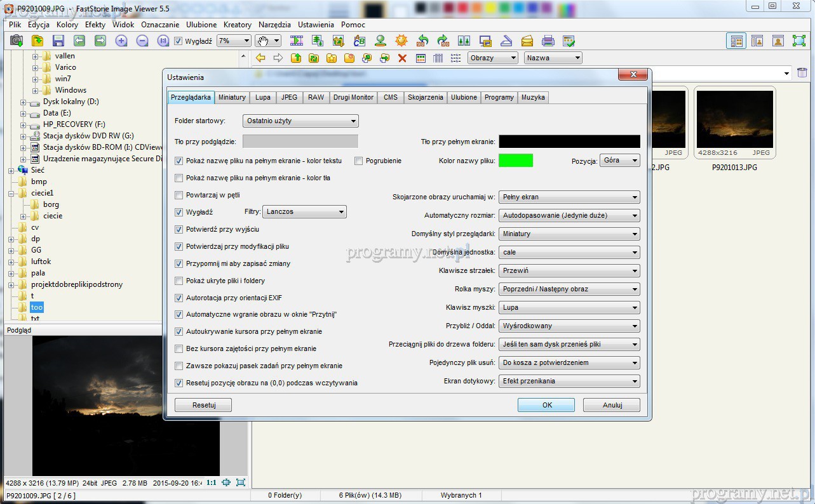Enable the 'Powtarzaj w pętli' checkbox

pos(179,195)
